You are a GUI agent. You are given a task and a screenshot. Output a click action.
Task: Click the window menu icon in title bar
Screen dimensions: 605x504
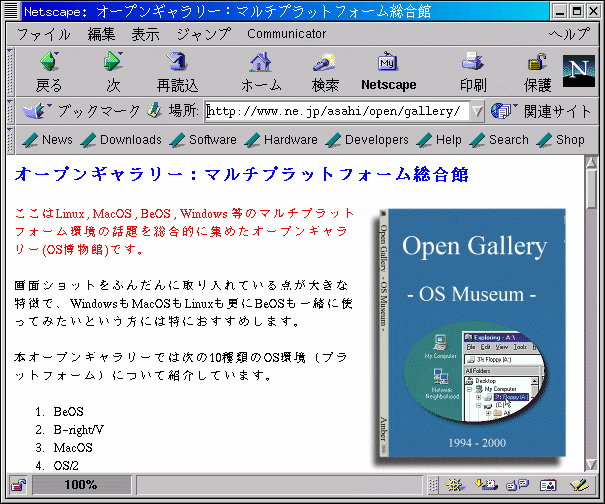click(12, 11)
